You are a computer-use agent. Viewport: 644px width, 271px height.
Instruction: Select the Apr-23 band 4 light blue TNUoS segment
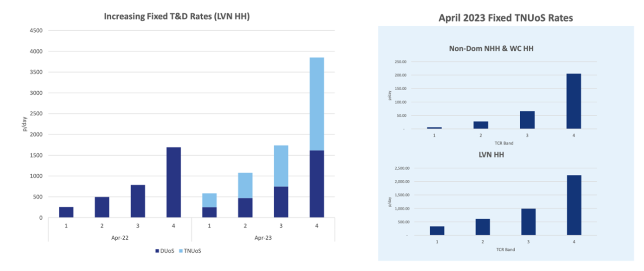pyautogui.click(x=316, y=104)
